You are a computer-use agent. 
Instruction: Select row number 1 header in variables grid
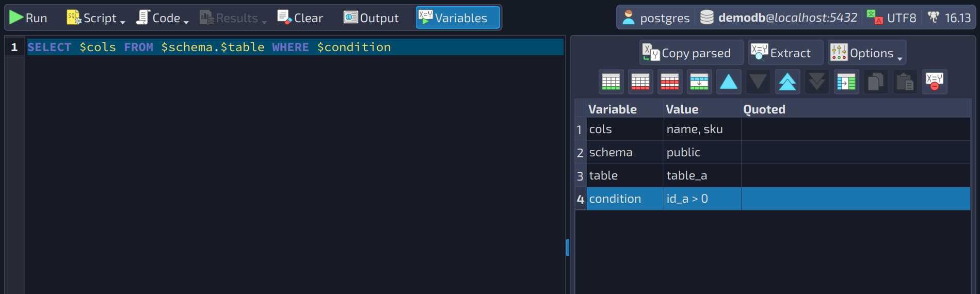point(581,129)
